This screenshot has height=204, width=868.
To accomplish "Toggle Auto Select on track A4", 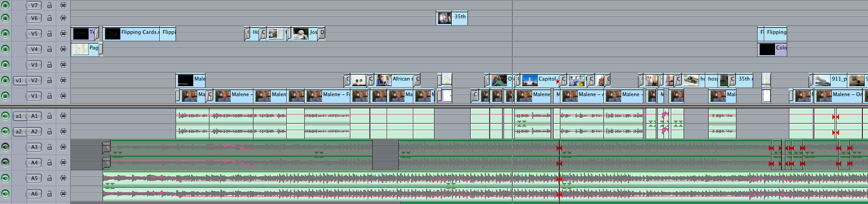I will point(63,163).
